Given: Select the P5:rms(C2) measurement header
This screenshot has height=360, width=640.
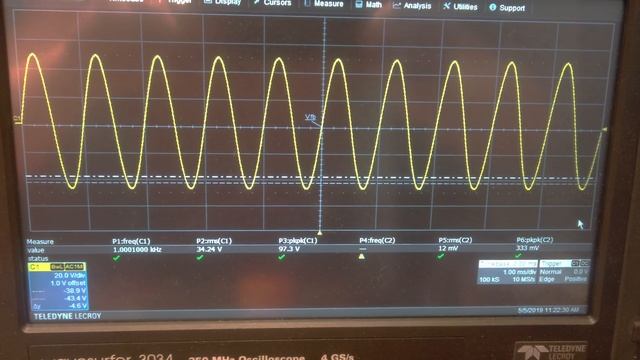Looking at the screenshot, I should click(x=455, y=240).
